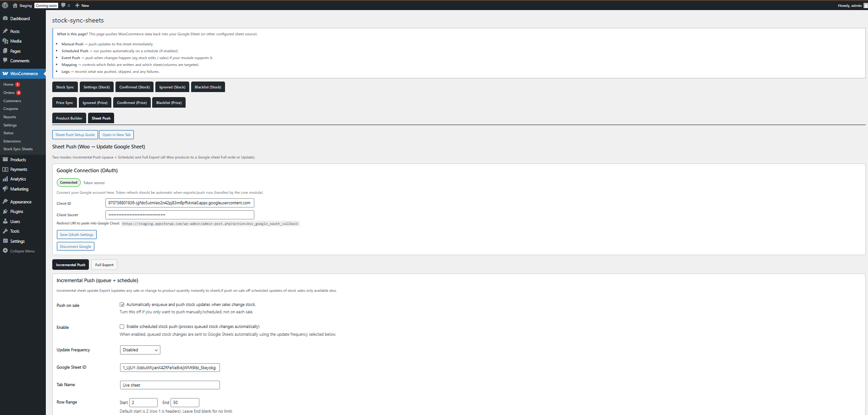Viewport: 868px width, 415px height.
Task: Enable scheduled stock push
Action: coord(122,327)
